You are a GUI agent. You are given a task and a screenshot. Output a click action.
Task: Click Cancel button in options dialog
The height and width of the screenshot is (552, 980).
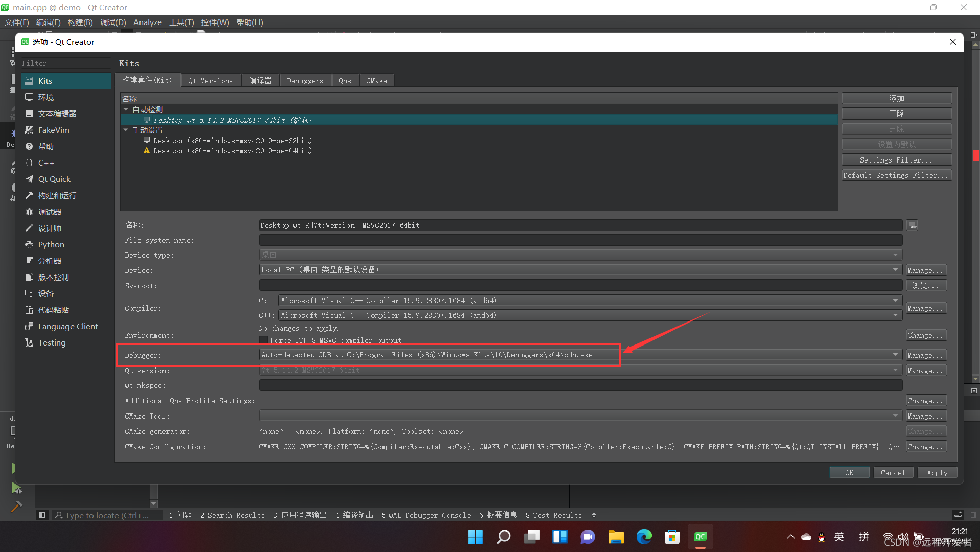tap(893, 473)
